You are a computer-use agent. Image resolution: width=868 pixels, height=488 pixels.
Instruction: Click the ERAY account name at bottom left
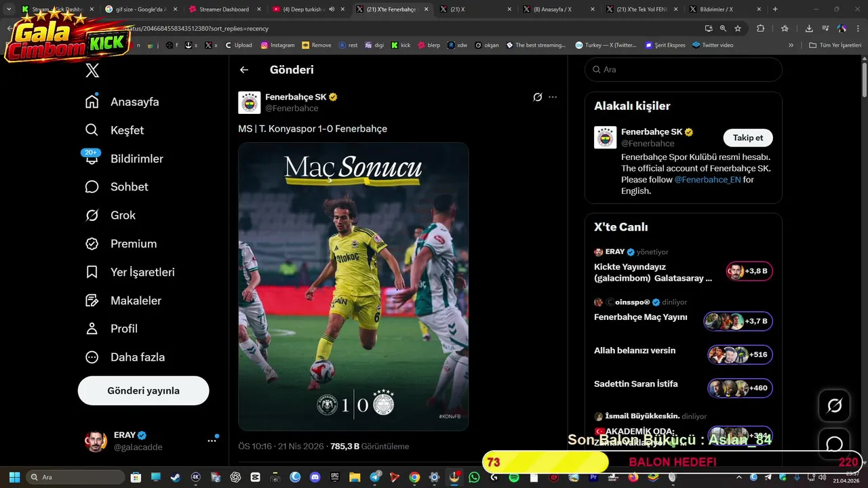125,435
